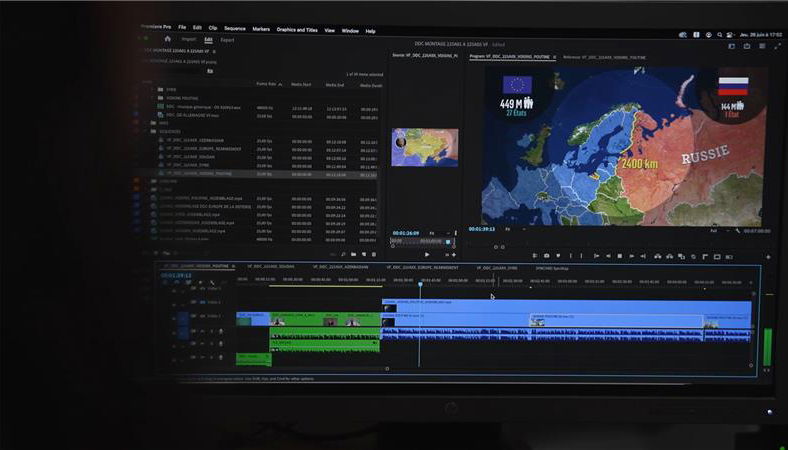
Task: Switch to the Export tab
Action: pyautogui.click(x=228, y=40)
